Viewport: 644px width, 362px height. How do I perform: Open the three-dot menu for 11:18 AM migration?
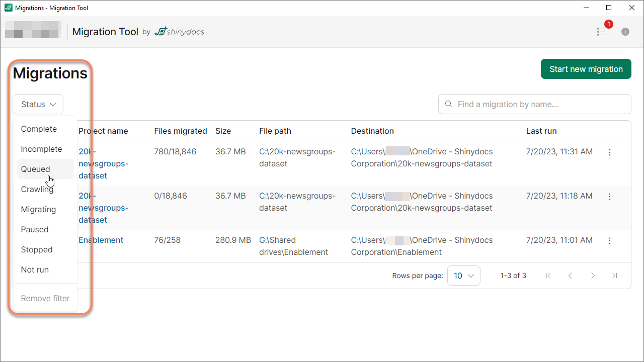(610, 197)
